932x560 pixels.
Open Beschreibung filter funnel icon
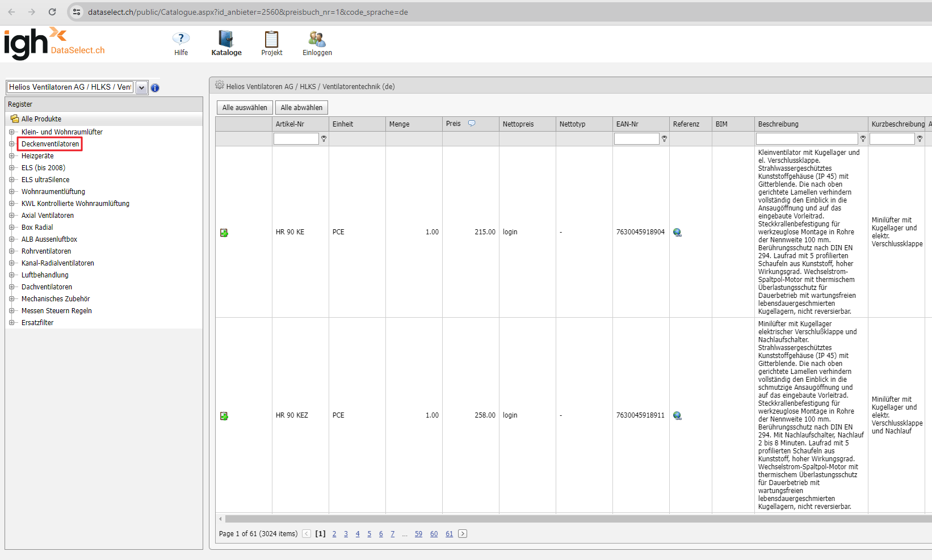click(863, 138)
